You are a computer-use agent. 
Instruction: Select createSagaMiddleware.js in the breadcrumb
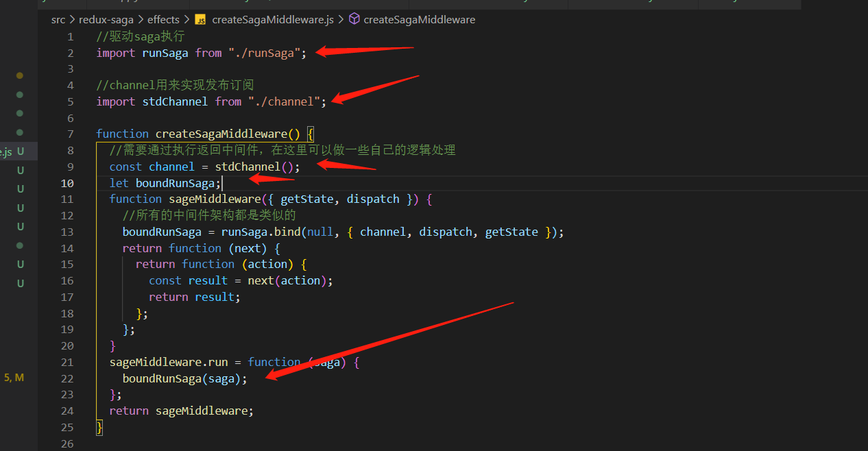[x=273, y=19]
